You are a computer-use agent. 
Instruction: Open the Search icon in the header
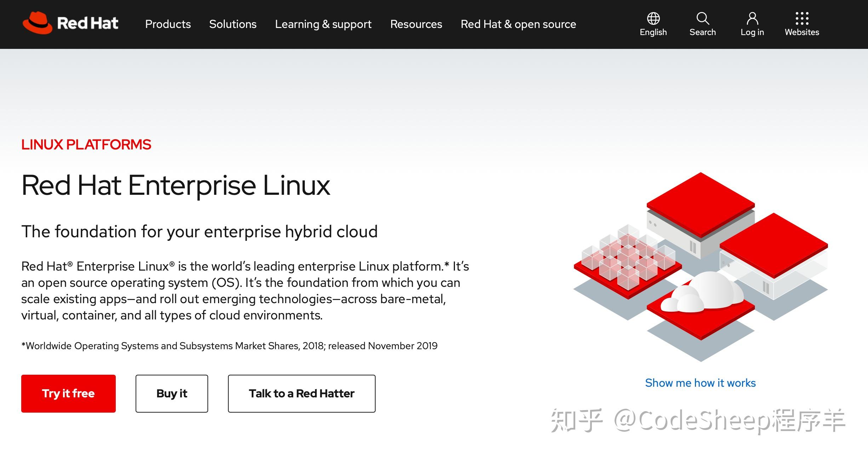703,18
